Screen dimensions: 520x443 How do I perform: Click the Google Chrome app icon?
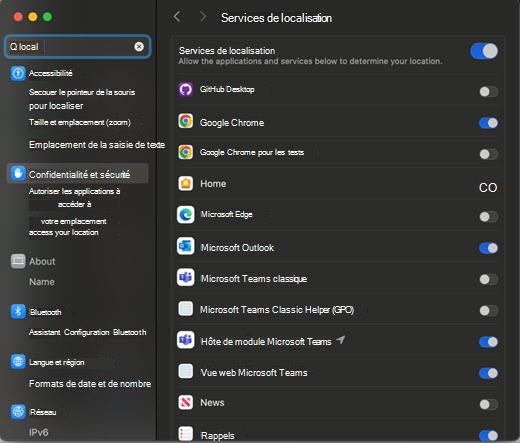coord(185,121)
